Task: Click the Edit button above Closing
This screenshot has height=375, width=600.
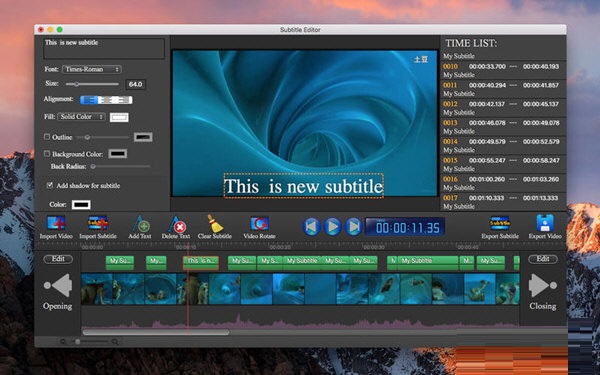Action: click(x=543, y=259)
